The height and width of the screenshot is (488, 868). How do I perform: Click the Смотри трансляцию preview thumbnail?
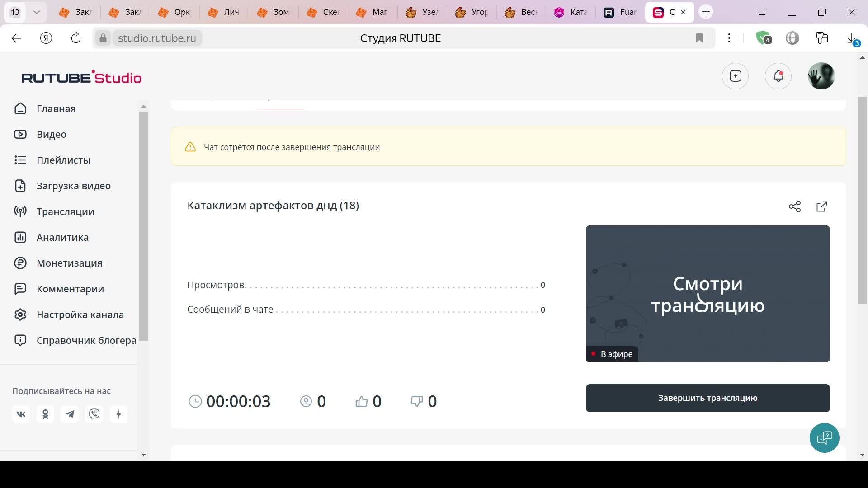(x=707, y=294)
